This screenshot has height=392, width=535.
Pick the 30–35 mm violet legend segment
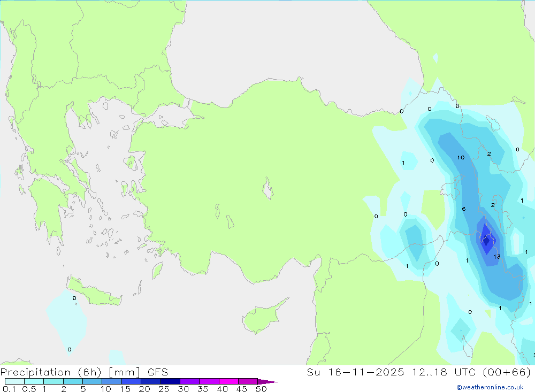point(190,381)
